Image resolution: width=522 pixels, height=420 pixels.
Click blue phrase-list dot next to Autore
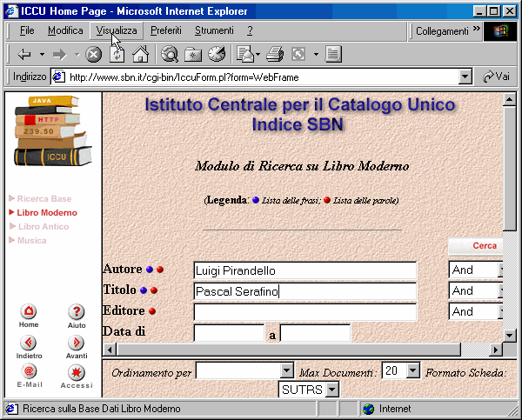point(150,270)
